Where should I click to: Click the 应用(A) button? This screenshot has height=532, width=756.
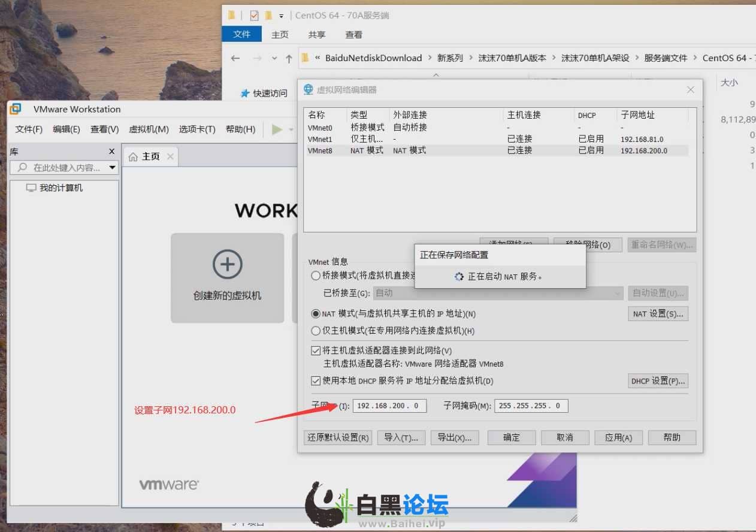pos(618,437)
